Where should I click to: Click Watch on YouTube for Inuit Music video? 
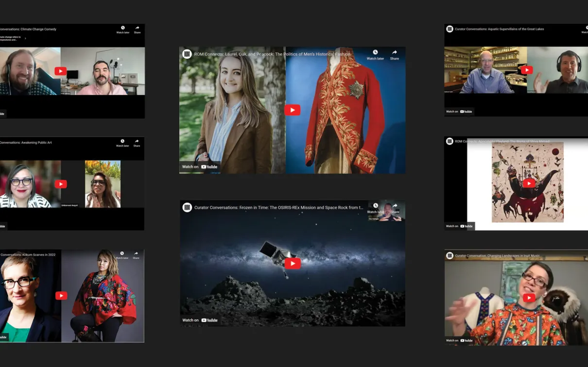pos(459,340)
